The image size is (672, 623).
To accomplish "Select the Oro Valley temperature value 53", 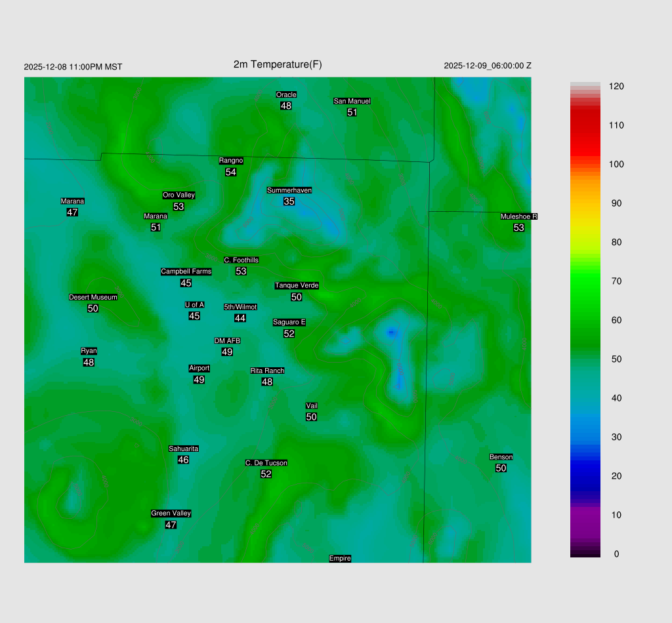I will 178,207.
